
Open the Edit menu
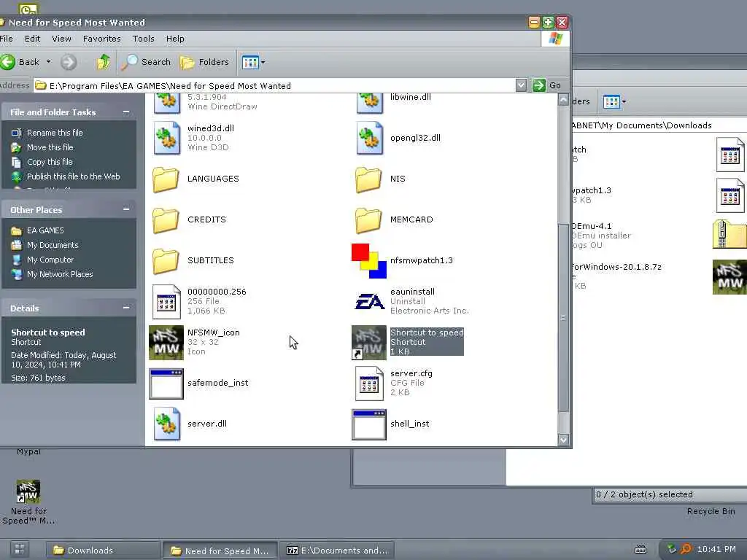[x=32, y=39]
